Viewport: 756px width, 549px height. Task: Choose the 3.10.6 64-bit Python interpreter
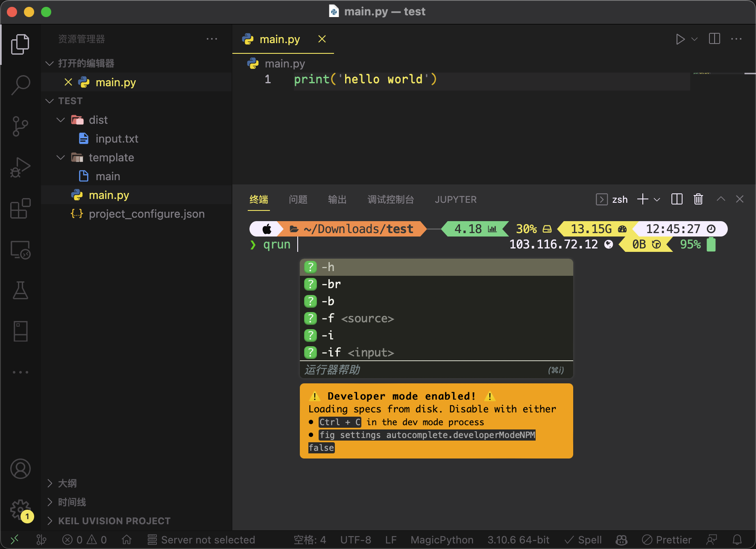pyautogui.click(x=518, y=540)
